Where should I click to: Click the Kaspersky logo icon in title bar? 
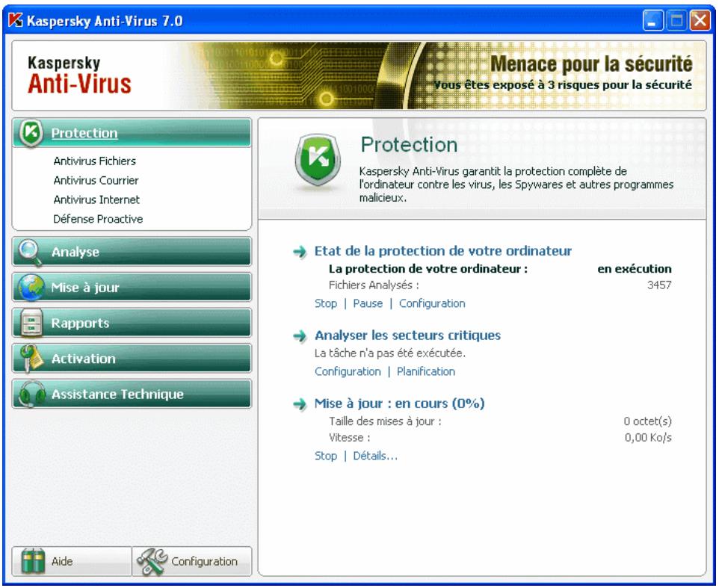pyautogui.click(x=16, y=20)
